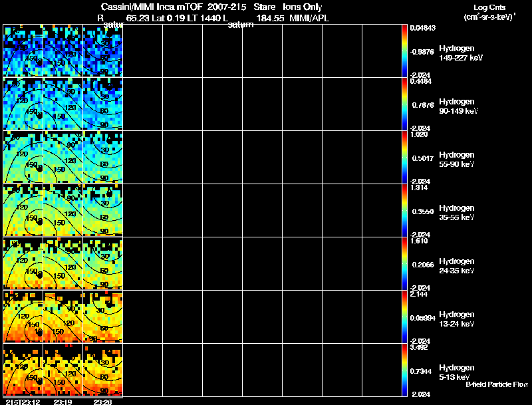The height and width of the screenshot is (405, 532).
Task: Select the 23:19 time marker
Action: point(63,402)
